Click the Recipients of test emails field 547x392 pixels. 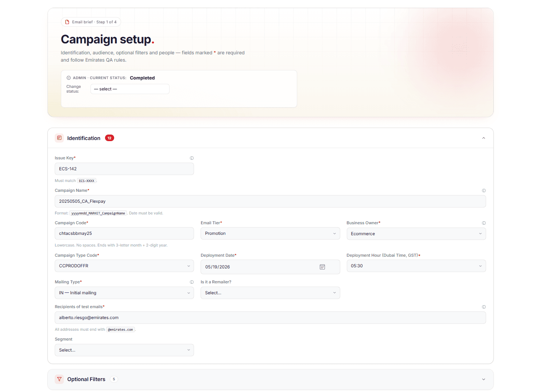coord(270,318)
